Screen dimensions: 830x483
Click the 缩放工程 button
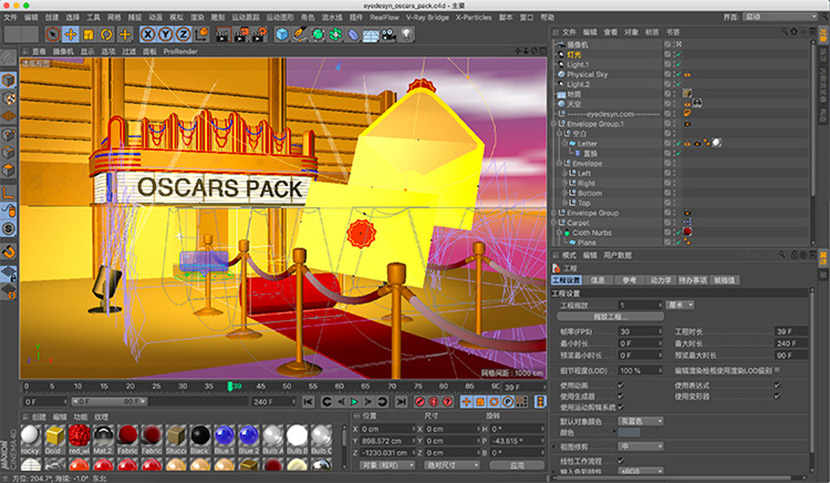point(610,317)
